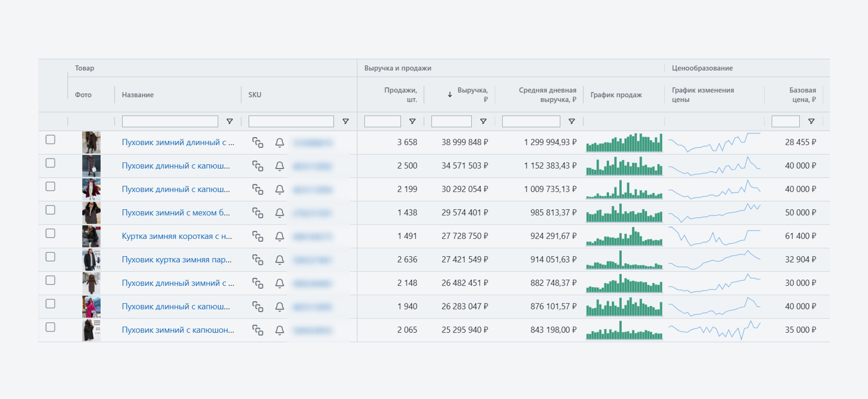
Task: Open the Выручка, ₽ filter dropdown
Action: tap(483, 122)
